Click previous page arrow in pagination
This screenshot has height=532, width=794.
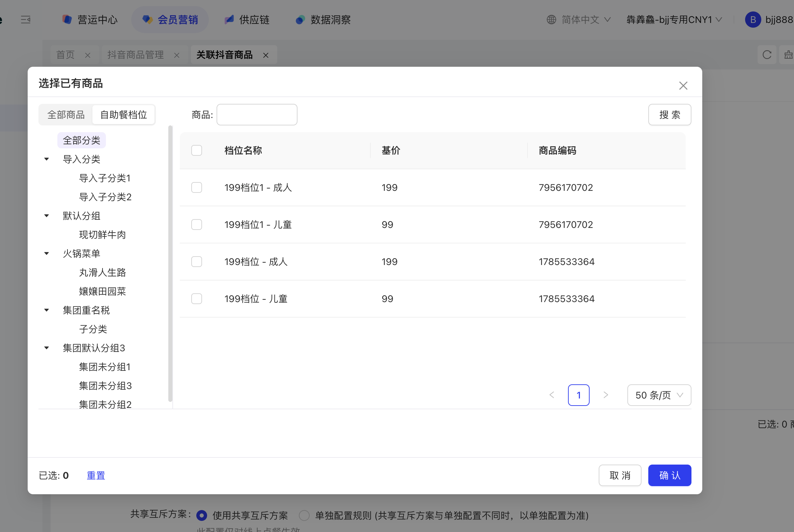pyautogui.click(x=552, y=395)
